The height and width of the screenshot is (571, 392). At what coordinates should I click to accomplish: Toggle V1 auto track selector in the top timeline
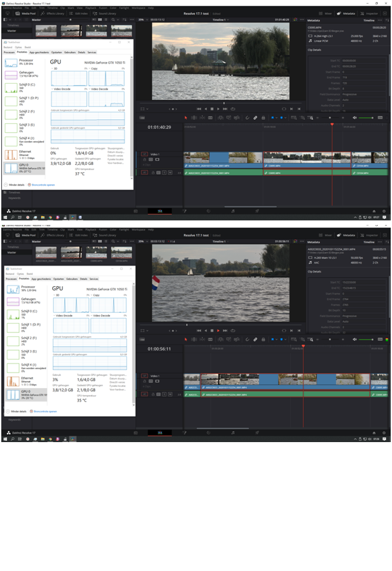coord(151,159)
